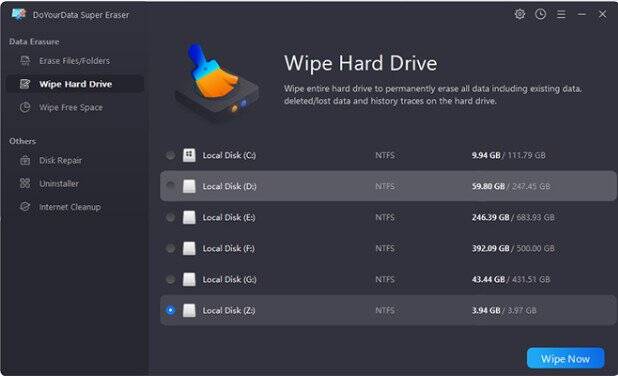
Task: Click the Uninstaller grid icon
Action: pyautogui.click(x=25, y=183)
